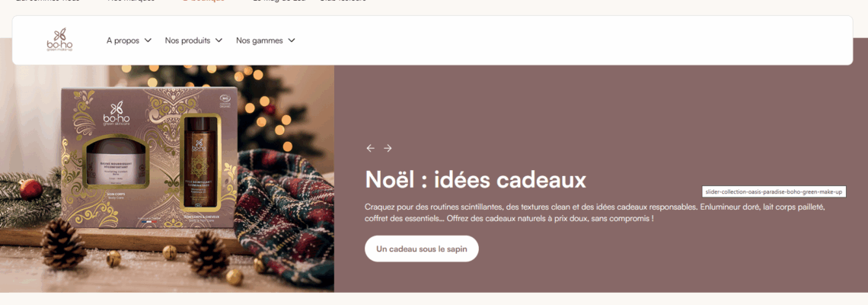868x305 pixels.
Task: Open the A propos menu label
Action: [123, 40]
